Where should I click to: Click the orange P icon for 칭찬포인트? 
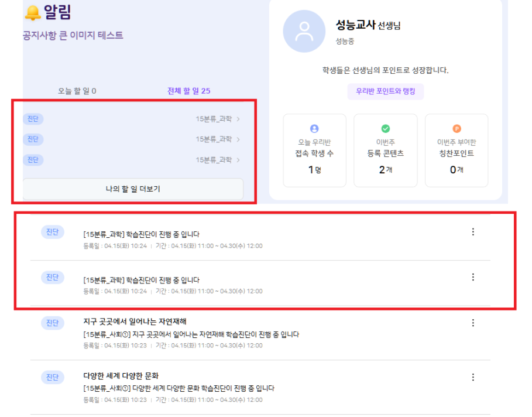[457, 129]
